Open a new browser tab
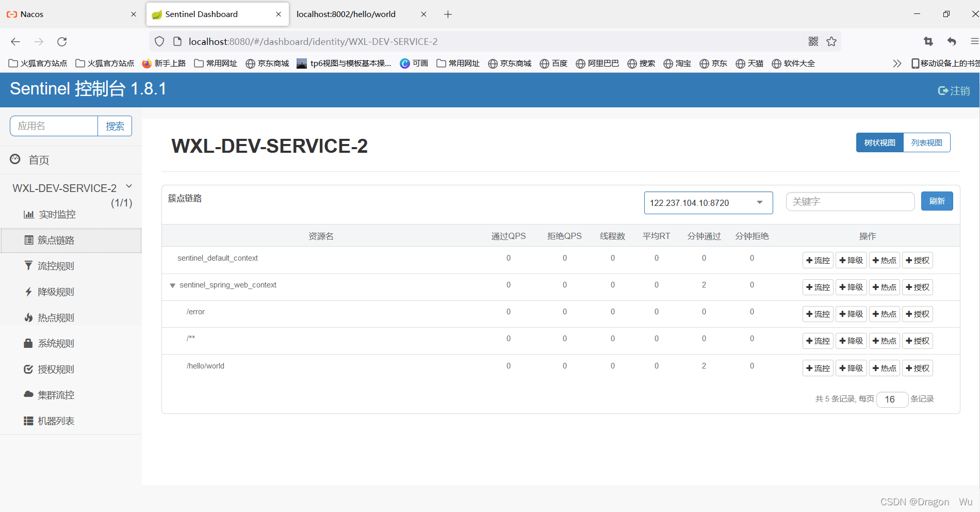Image resolution: width=980 pixels, height=512 pixels. (448, 14)
